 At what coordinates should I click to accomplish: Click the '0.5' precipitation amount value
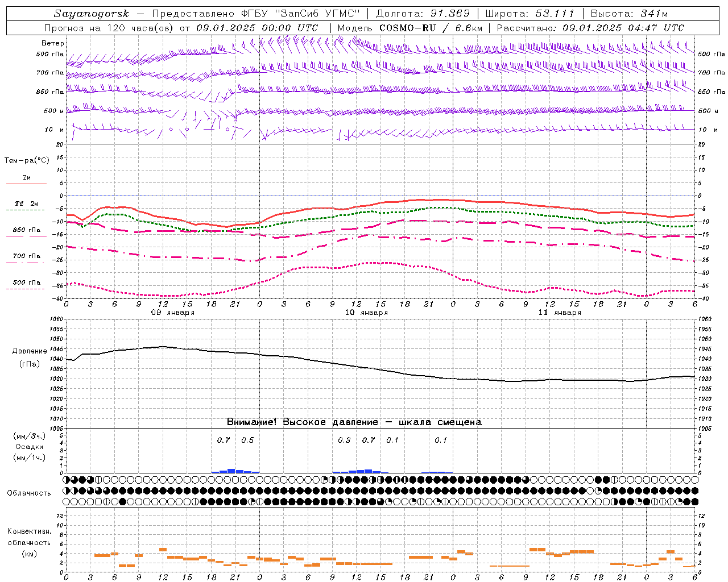click(247, 440)
